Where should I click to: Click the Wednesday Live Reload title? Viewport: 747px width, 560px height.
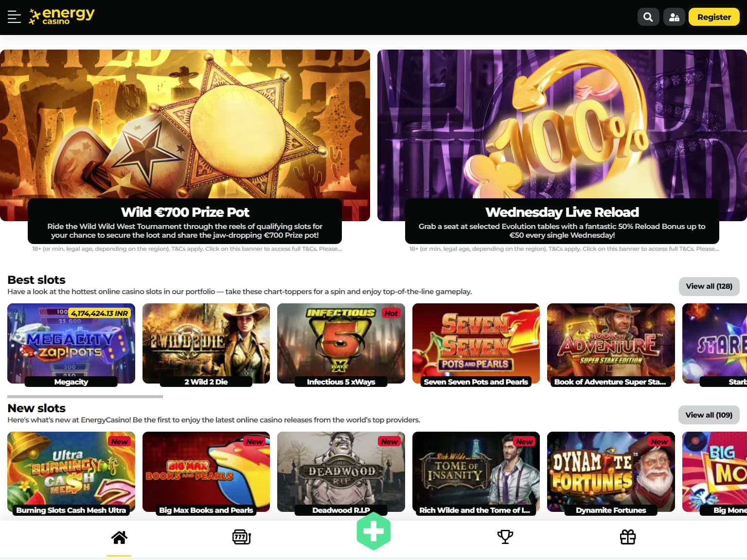pos(562,212)
